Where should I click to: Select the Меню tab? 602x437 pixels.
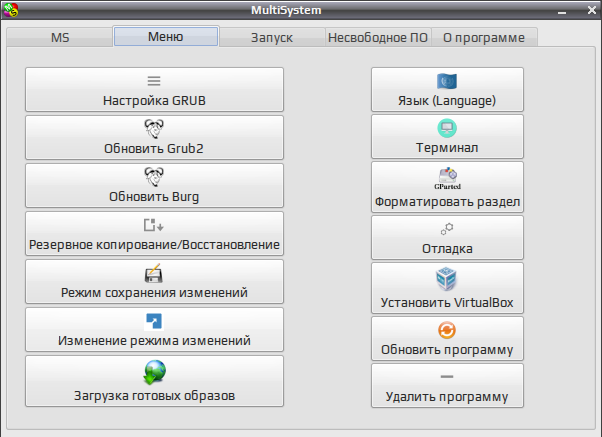pos(166,36)
